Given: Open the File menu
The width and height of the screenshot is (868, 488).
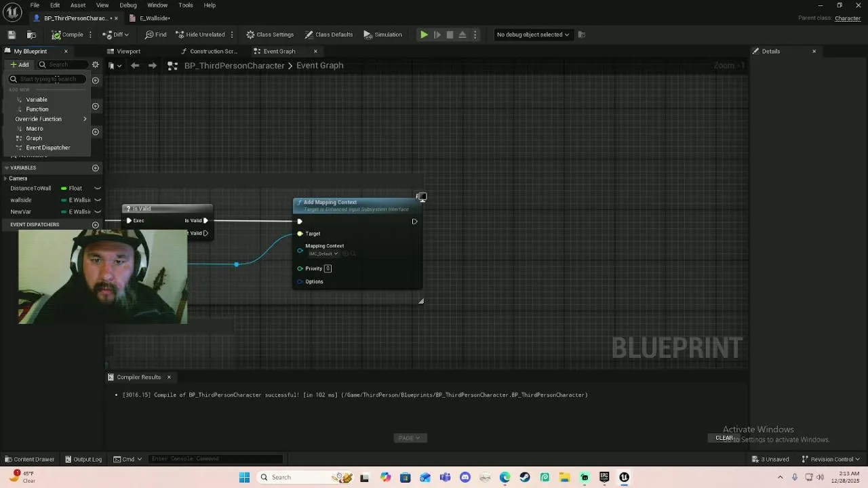Looking at the screenshot, I should tap(35, 5).
